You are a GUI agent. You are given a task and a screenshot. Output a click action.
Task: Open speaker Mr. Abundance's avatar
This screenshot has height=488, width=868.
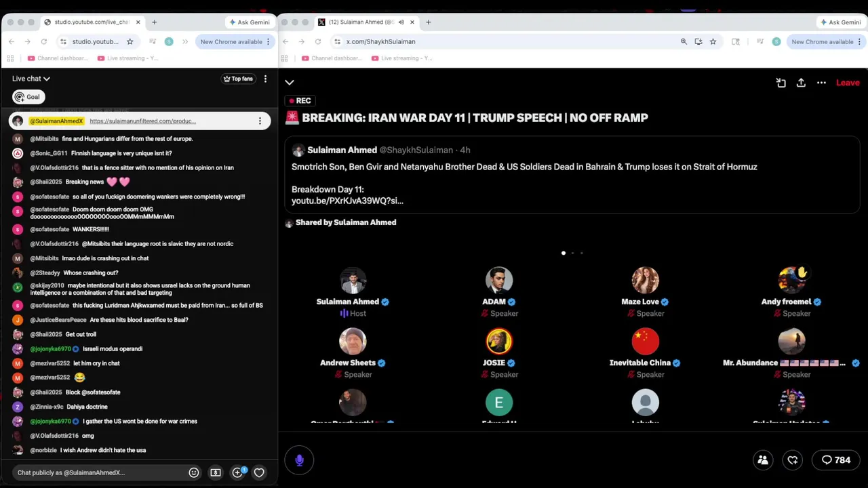tap(792, 342)
